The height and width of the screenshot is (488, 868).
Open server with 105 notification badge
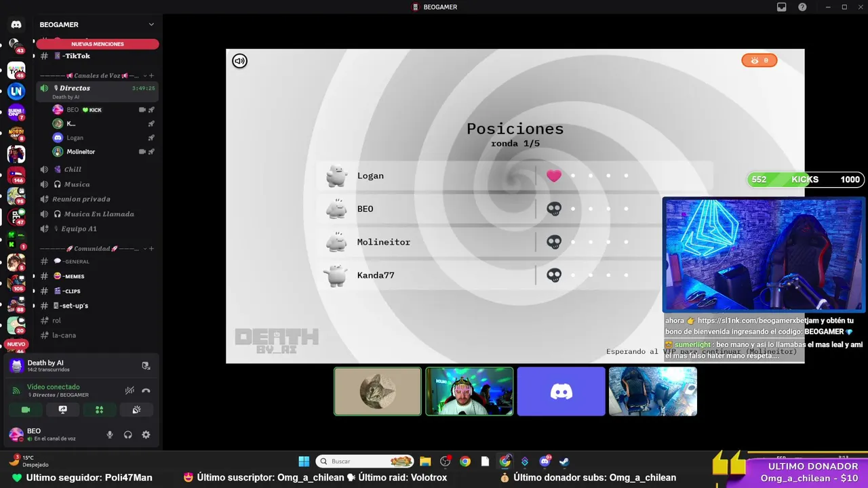pyautogui.click(x=16, y=283)
